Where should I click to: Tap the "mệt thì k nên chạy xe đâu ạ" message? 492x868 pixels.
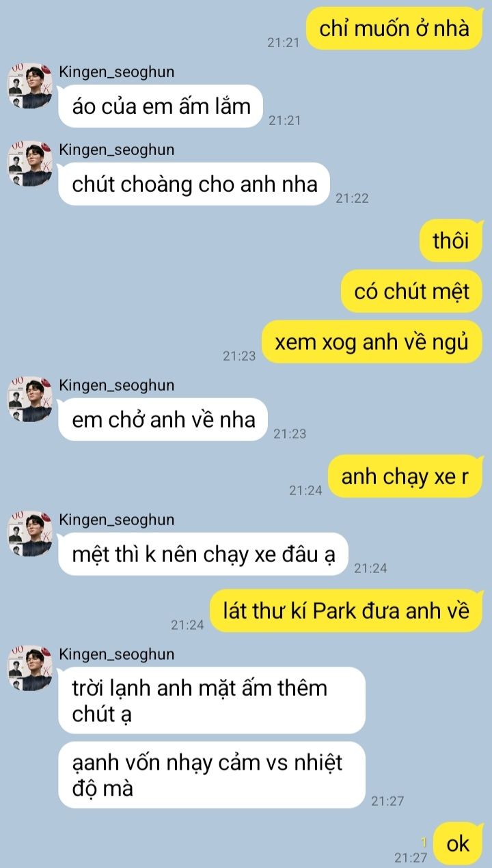pyautogui.click(x=204, y=554)
